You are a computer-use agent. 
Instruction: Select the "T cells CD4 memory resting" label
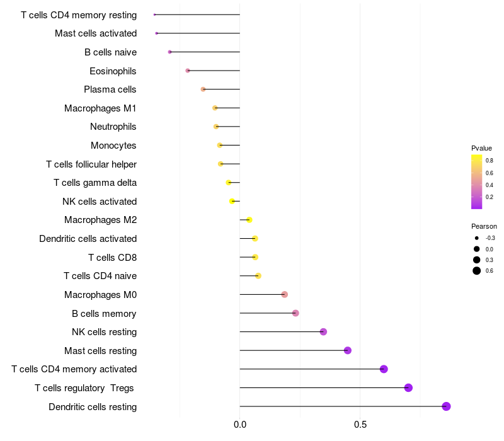click(x=79, y=14)
